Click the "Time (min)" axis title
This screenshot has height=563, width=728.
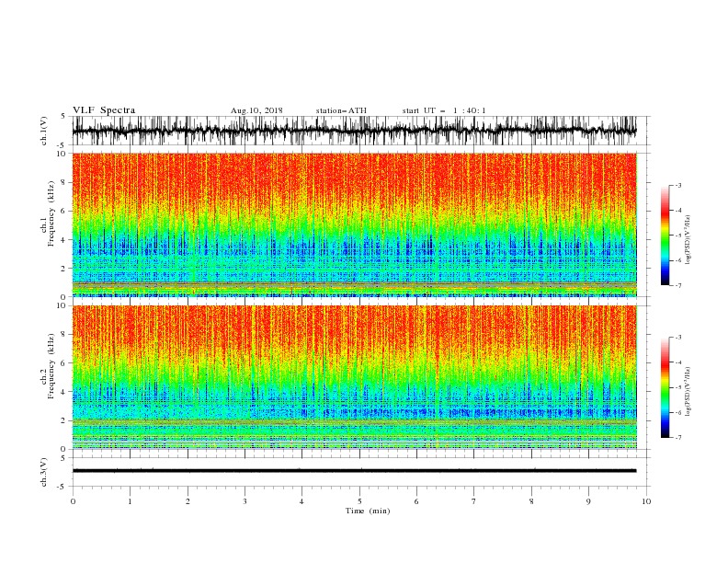click(x=368, y=511)
